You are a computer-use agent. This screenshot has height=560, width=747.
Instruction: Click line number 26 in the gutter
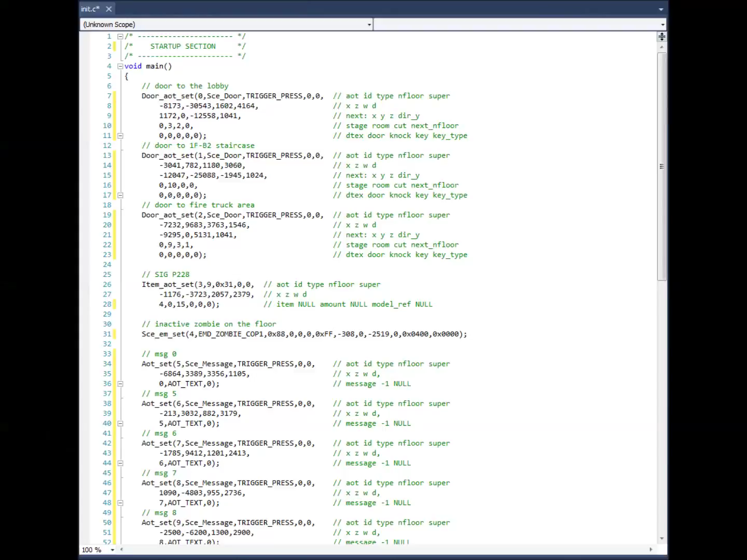[x=107, y=285]
